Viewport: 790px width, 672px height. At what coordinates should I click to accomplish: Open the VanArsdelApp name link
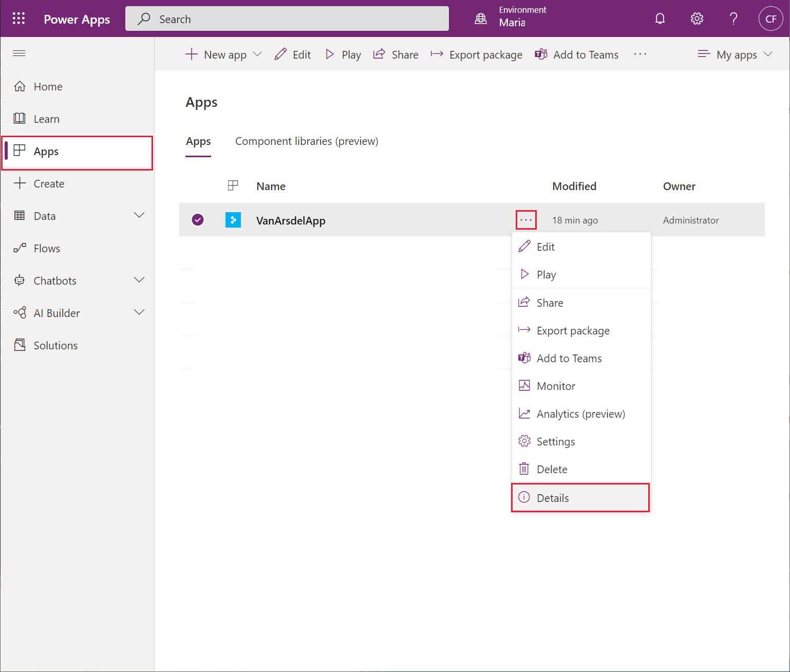(291, 220)
